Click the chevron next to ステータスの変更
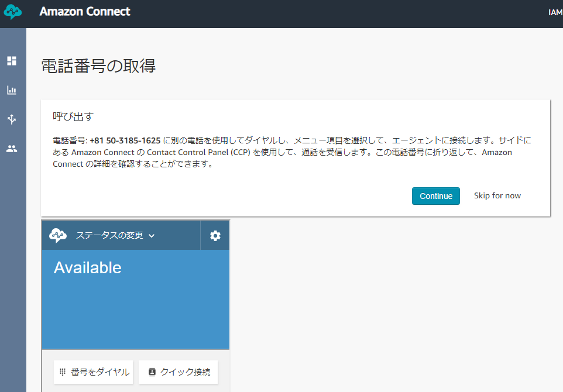This screenshot has height=392, width=563. (152, 236)
